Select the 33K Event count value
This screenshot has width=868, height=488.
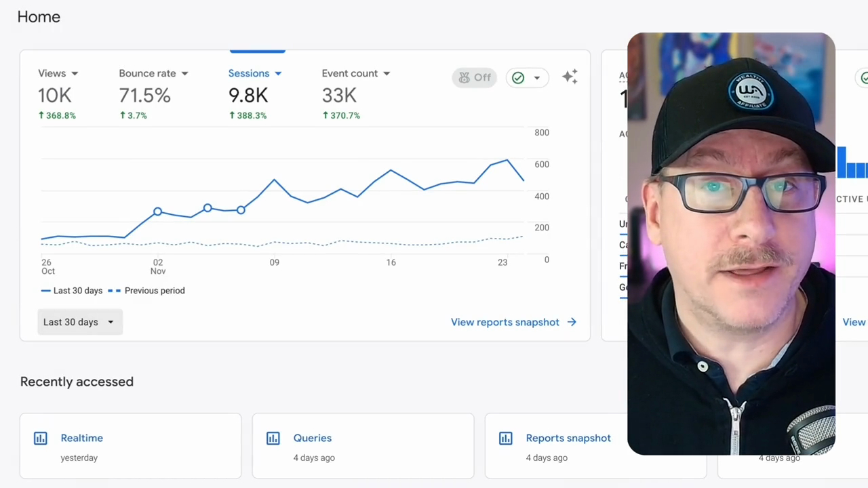[339, 96]
